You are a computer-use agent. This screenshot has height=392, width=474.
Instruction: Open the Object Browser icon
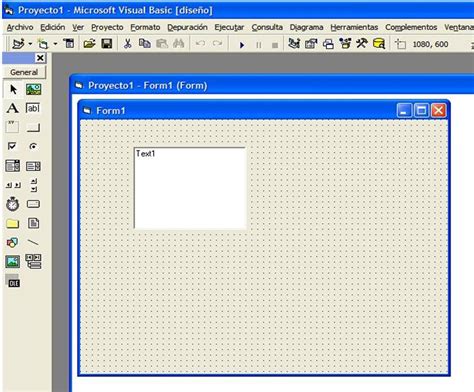pyautogui.click(x=345, y=44)
